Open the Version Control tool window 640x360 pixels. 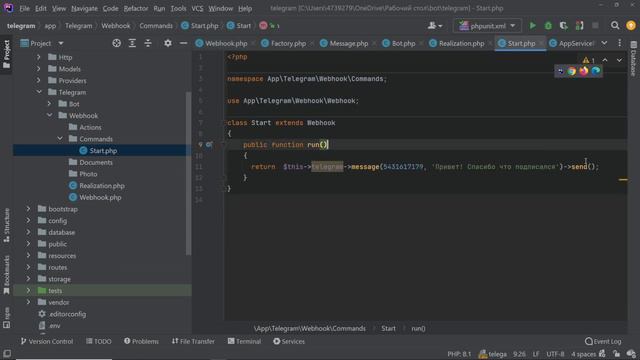click(47, 341)
